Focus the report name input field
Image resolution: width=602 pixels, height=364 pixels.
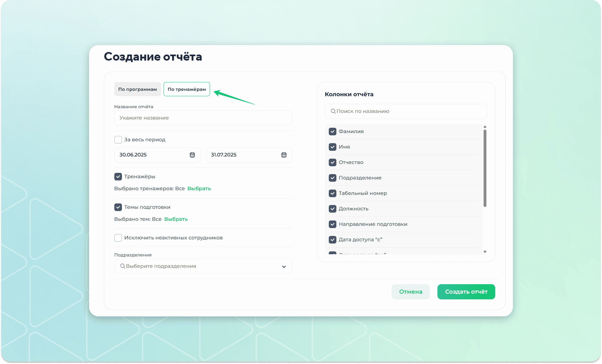[x=203, y=118]
